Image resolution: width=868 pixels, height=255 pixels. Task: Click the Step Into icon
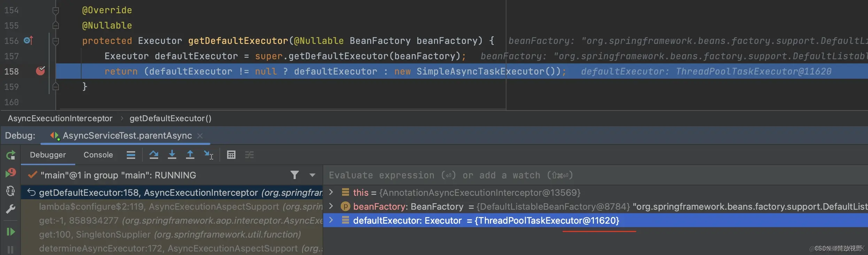click(x=172, y=155)
